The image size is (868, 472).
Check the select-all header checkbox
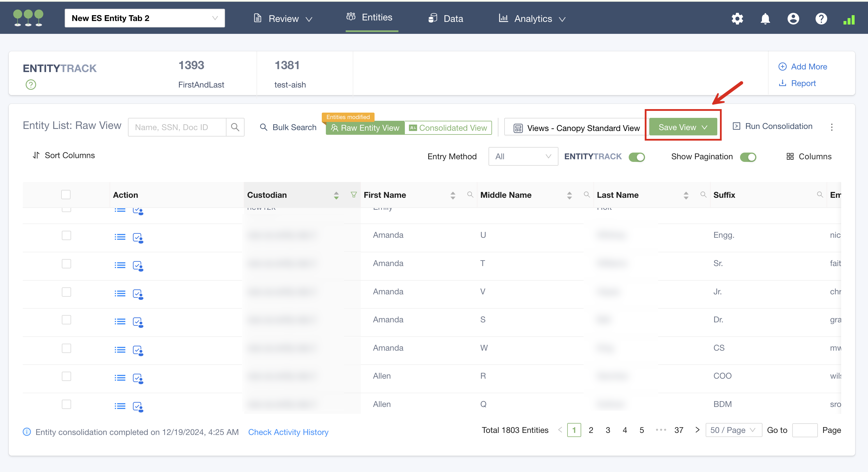pos(66,195)
